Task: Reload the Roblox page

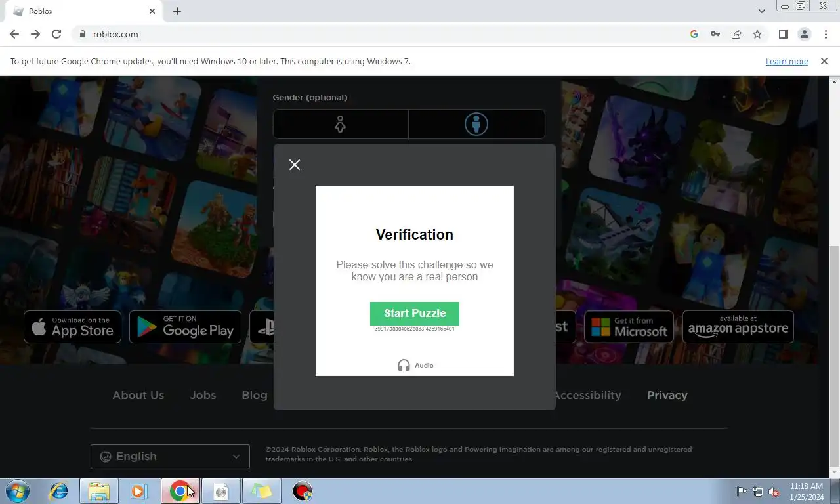Action: [x=56, y=34]
